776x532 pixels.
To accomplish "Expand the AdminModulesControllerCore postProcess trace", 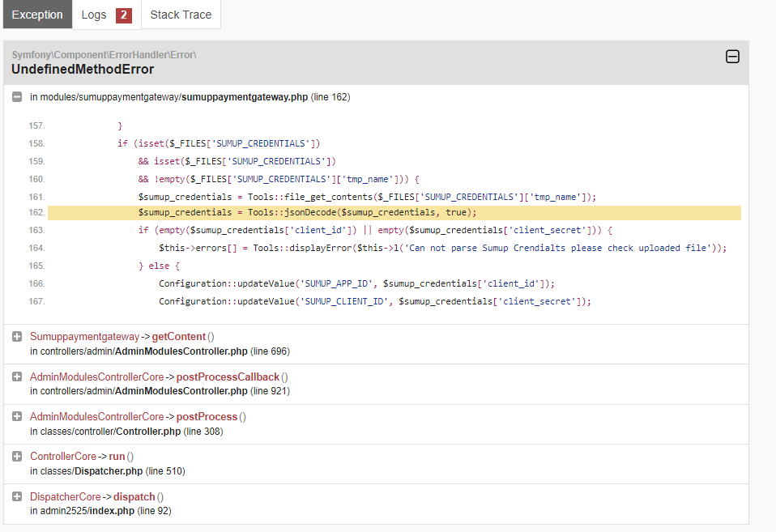I will (x=17, y=417).
